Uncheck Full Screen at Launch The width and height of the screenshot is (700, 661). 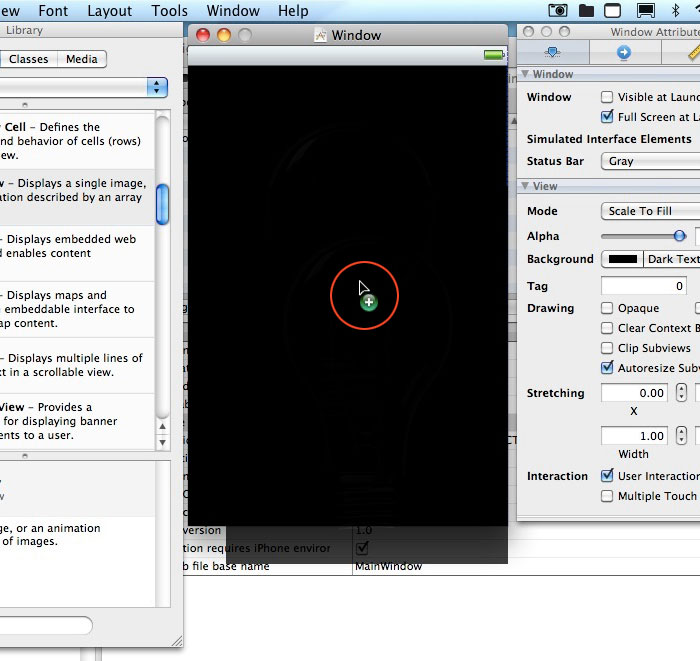coord(607,117)
